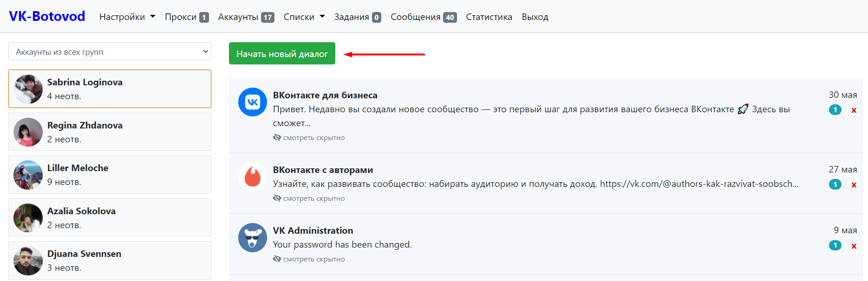View VK Administration message in hidden mode
The width and height of the screenshot is (868, 281).
(309, 259)
